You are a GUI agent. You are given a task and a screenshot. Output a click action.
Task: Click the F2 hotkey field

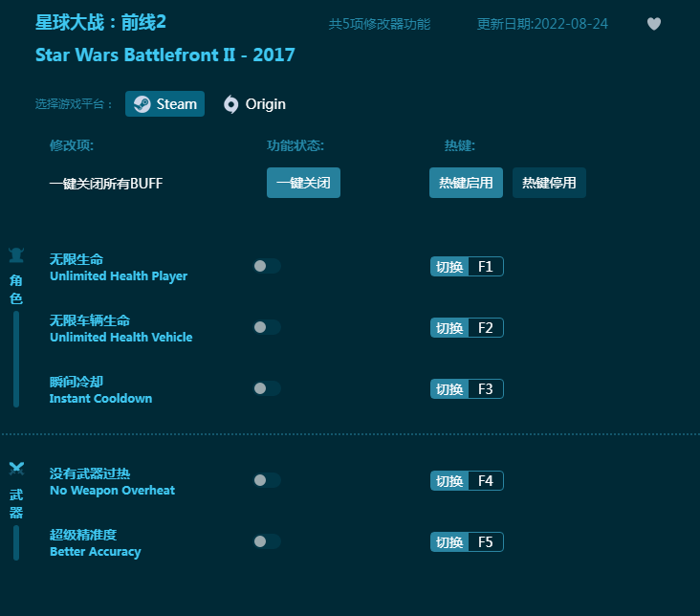point(486,328)
